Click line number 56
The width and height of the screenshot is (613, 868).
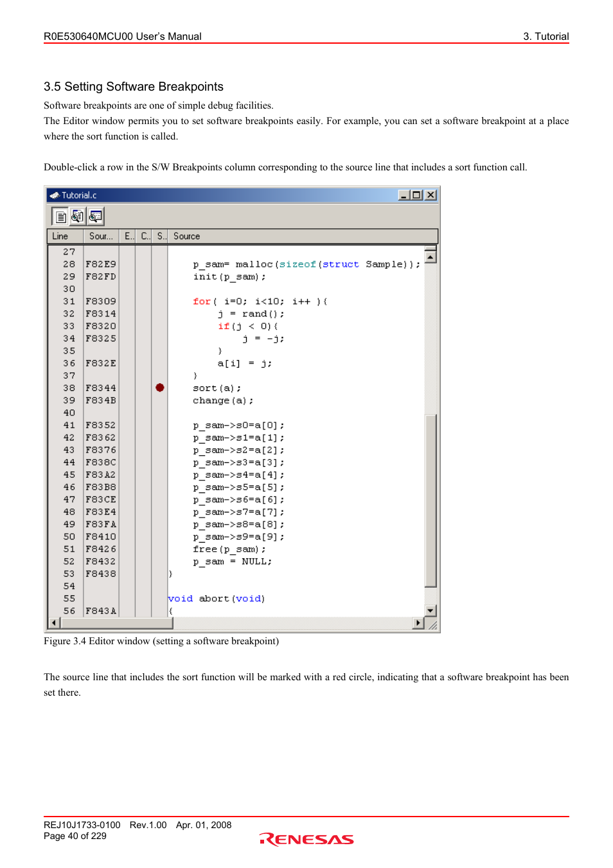(69, 611)
